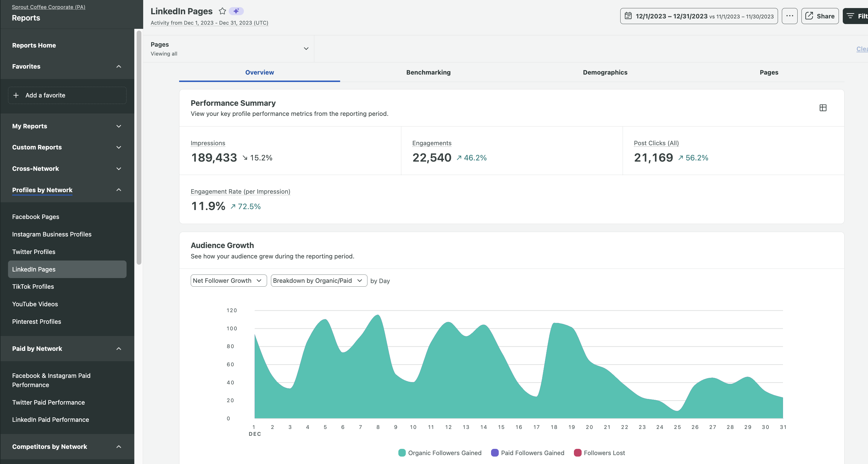Open YouTube Videos report
This screenshot has width=868, height=464.
(x=35, y=304)
